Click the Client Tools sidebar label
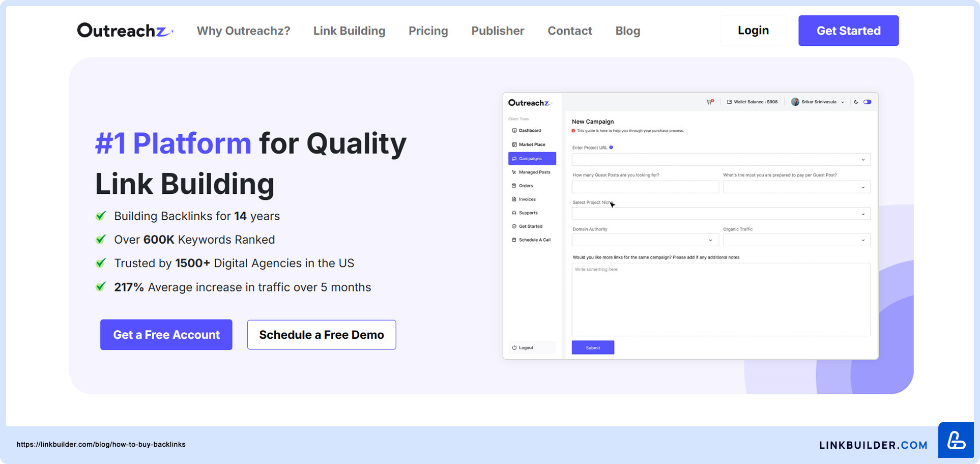This screenshot has height=464, width=980. point(518,119)
